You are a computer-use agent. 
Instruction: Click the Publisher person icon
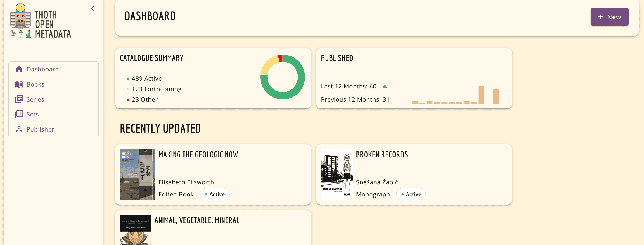19,129
